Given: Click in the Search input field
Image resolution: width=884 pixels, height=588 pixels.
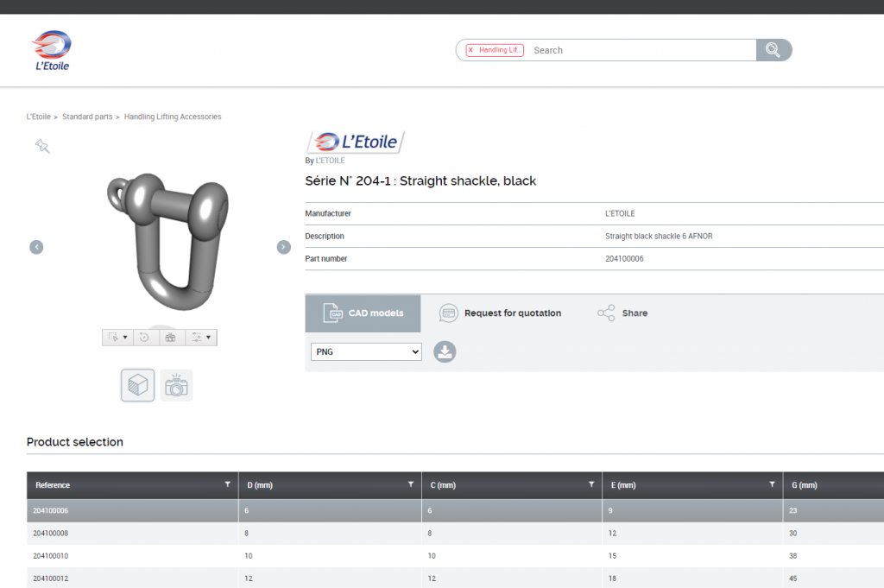Looking at the screenshot, I should (x=639, y=50).
